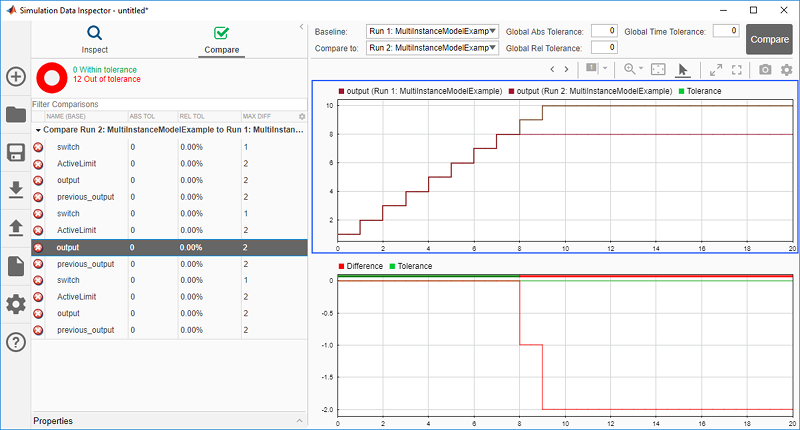Go to next out-of-tolerance signal arrow
The height and width of the screenshot is (430, 800).
566,69
